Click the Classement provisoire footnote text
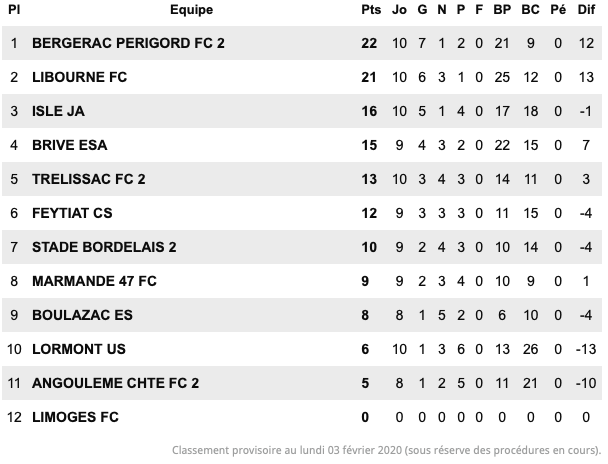The width and height of the screenshot is (608, 464). 386,450
